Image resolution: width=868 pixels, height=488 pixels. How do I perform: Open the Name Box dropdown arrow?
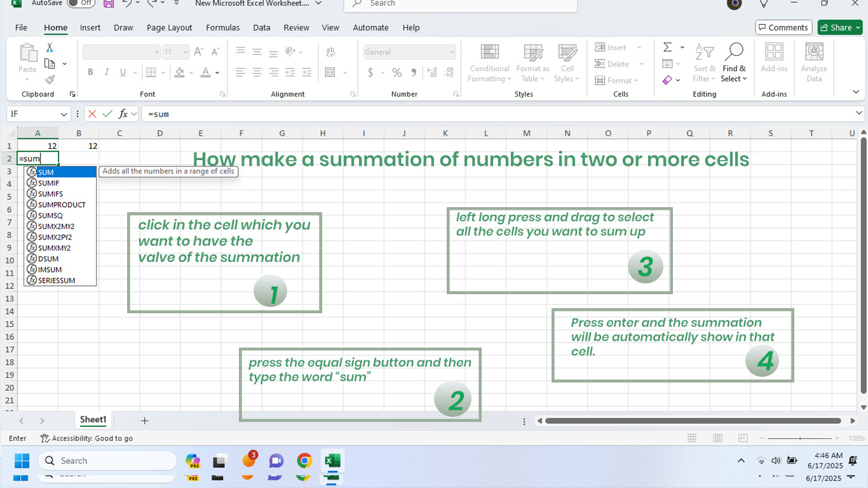pyautogui.click(x=64, y=114)
